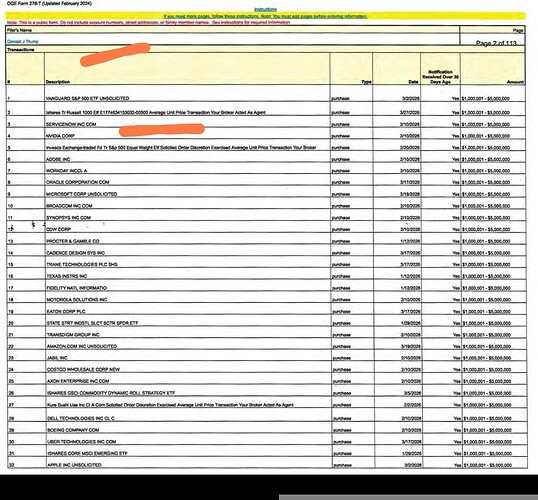Click 'purchase' in the ADOBE INC row
Image resolution: width=538 pixels, height=500 pixels.
click(x=341, y=159)
